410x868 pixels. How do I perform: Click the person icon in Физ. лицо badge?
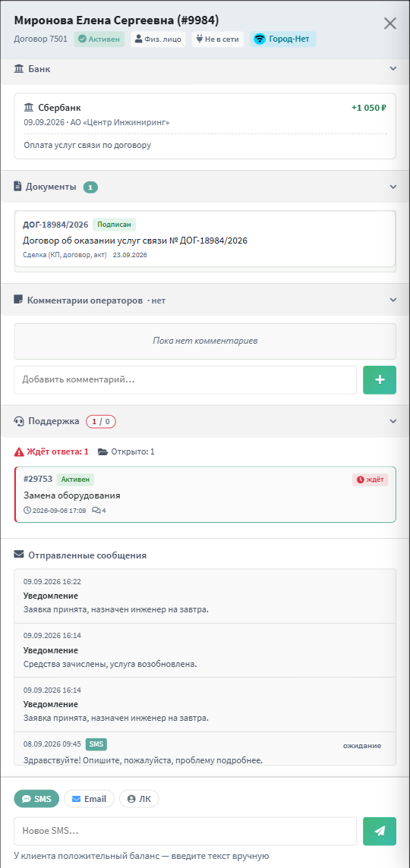[x=139, y=39]
